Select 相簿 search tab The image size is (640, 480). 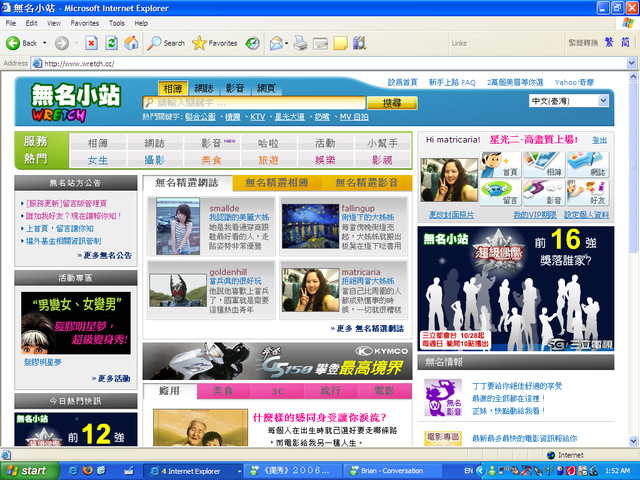pyautogui.click(x=173, y=88)
